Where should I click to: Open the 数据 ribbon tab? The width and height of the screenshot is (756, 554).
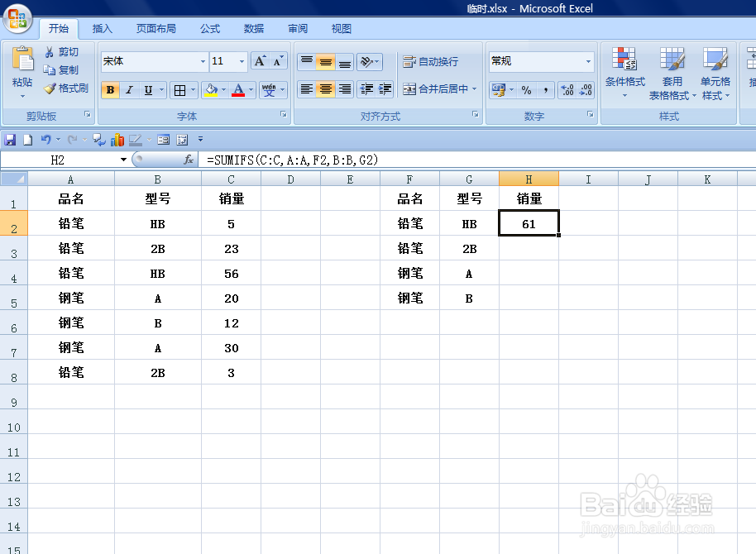pos(253,28)
